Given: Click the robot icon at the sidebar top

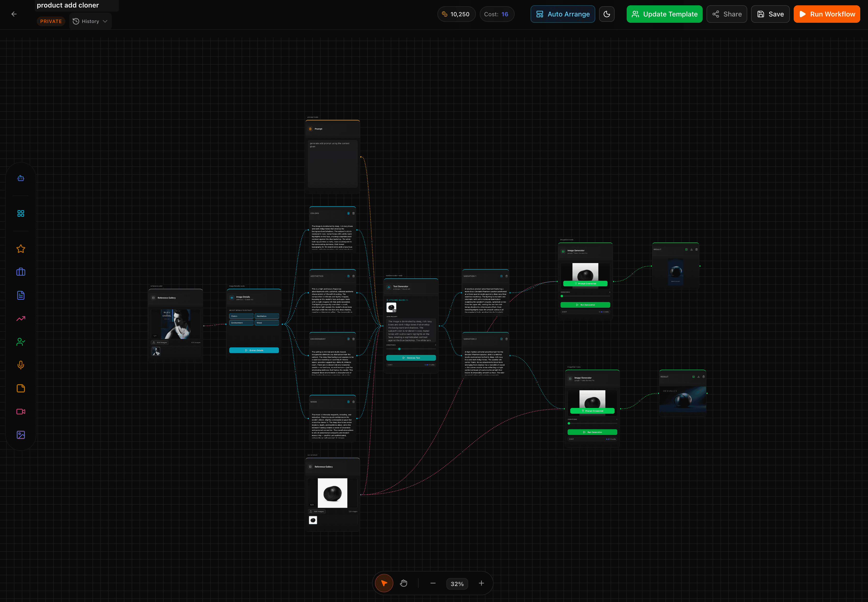Looking at the screenshot, I should pyautogui.click(x=20, y=178).
